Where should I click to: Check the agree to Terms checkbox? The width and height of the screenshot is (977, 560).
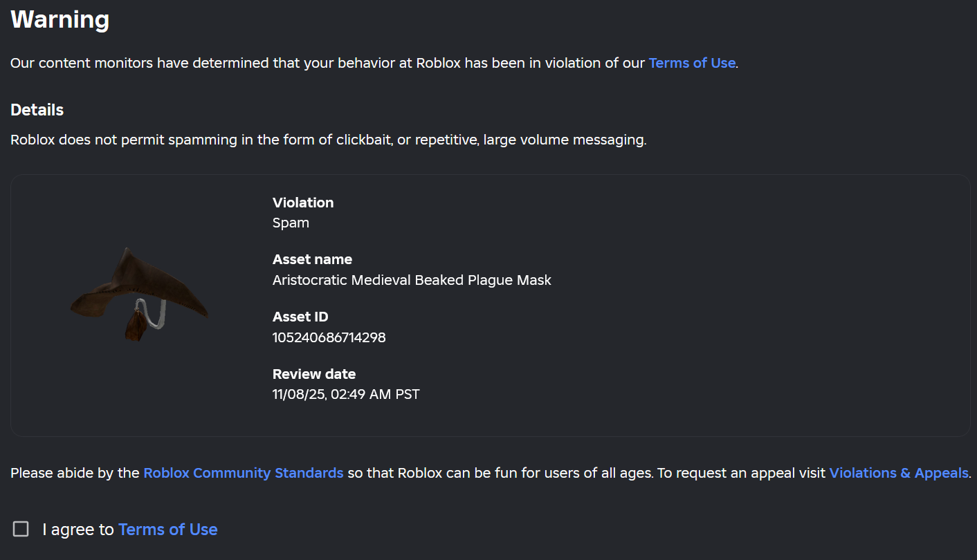(21, 530)
